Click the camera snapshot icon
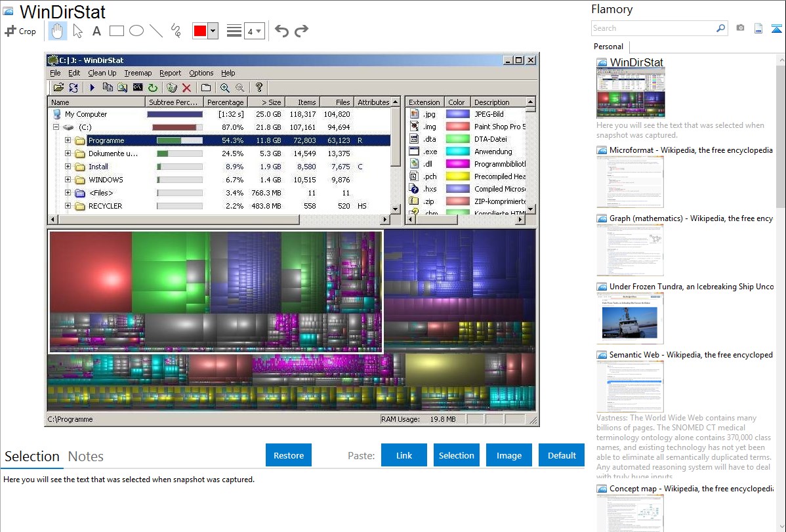The height and width of the screenshot is (532, 786). pyautogui.click(x=740, y=28)
